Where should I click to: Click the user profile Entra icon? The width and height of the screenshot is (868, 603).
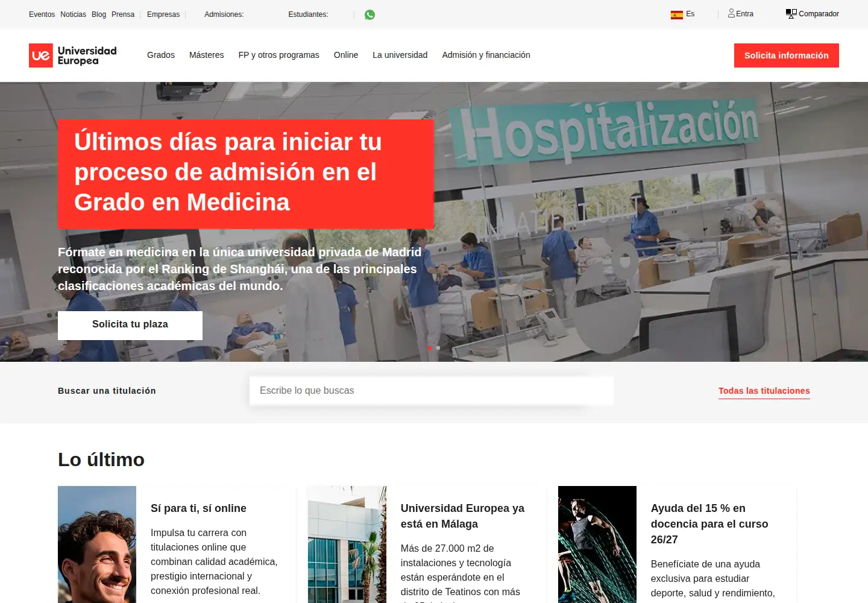pos(731,13)
